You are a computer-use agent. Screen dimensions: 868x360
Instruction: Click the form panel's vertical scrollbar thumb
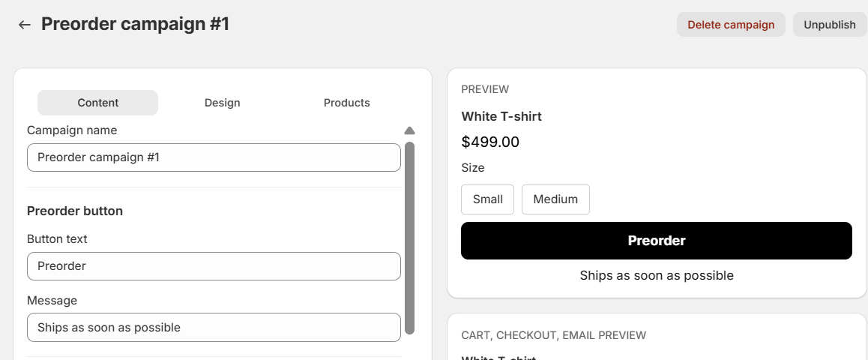tap(409, 237)
